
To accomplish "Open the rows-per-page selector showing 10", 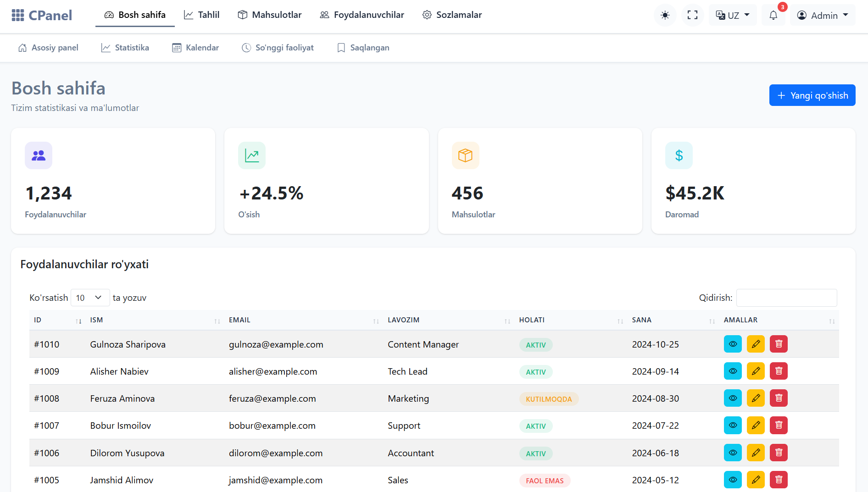I will [x=89, y=298].
